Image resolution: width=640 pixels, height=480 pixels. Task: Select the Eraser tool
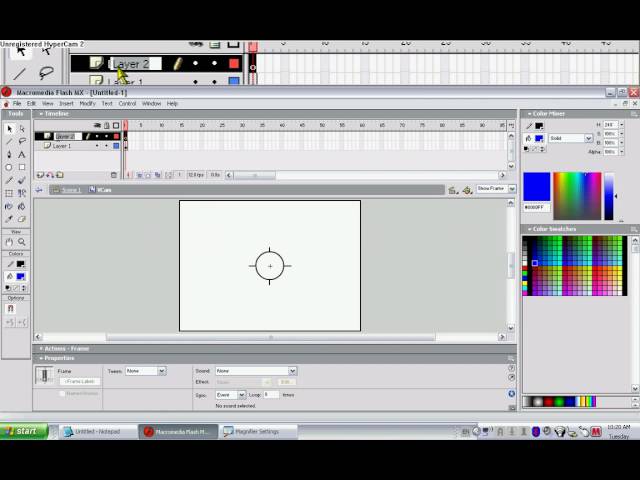(x=22, y=219)
